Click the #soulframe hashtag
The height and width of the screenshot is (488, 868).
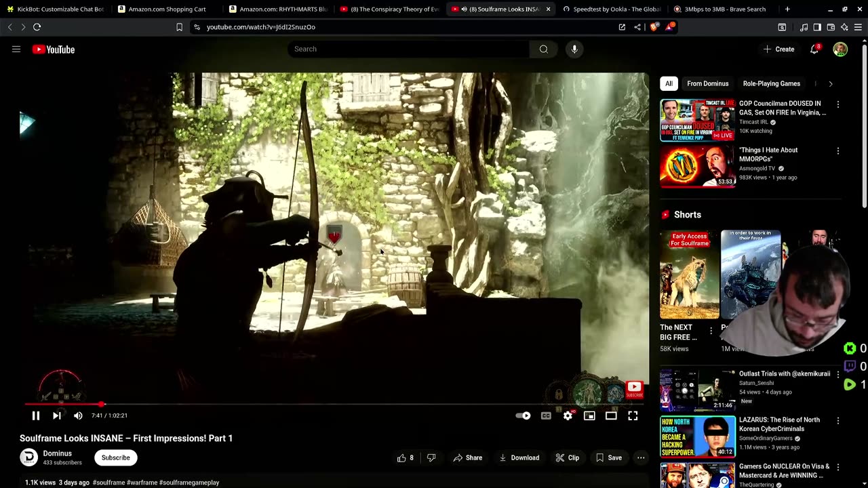[108, 483]
